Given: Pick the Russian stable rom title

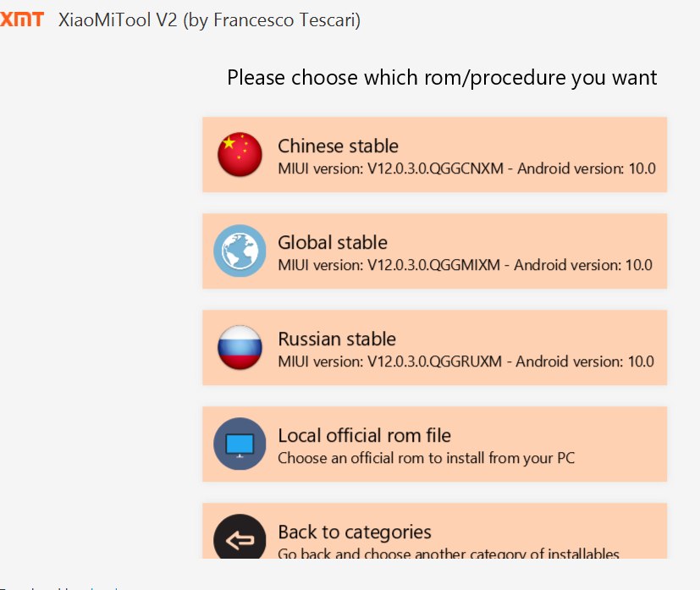Looking at the screenshot, I should pyautogui.click(x=337, y=339).
